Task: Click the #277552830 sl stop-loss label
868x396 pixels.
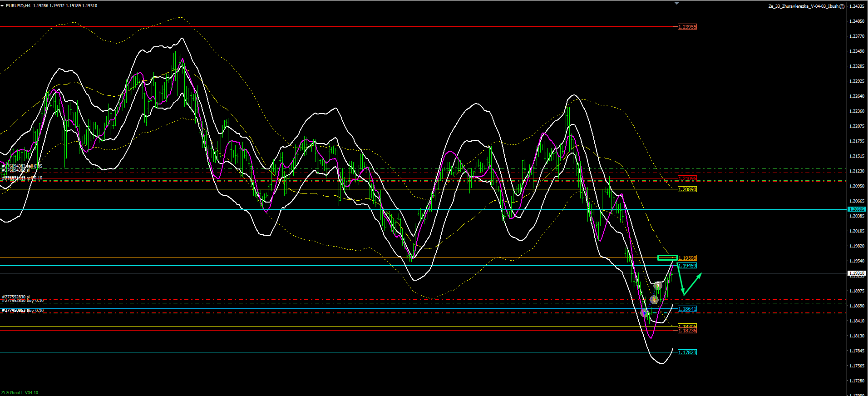Action: point(16,297)
